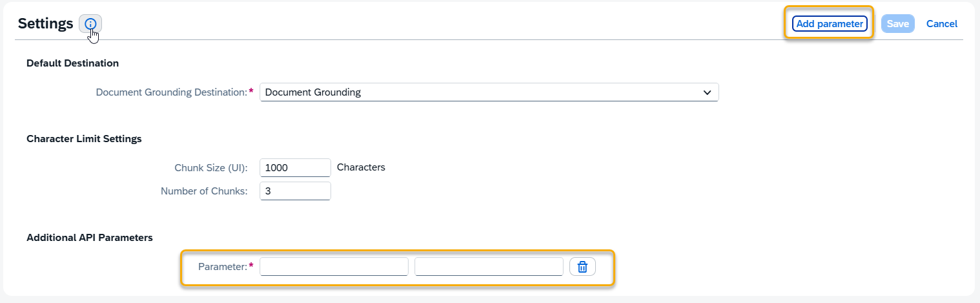This screenshot has width=980, height=303.
Task: Click the Document Grounding Destination label
Action: point(171,92)
